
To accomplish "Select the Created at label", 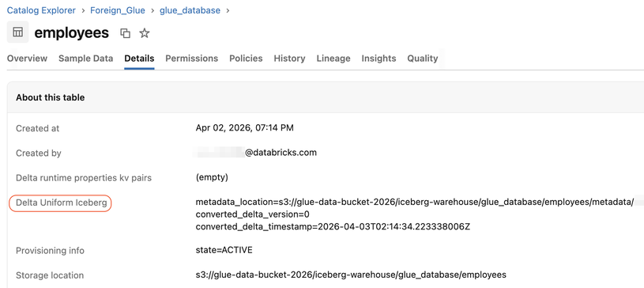I will [x=38, y=128].
